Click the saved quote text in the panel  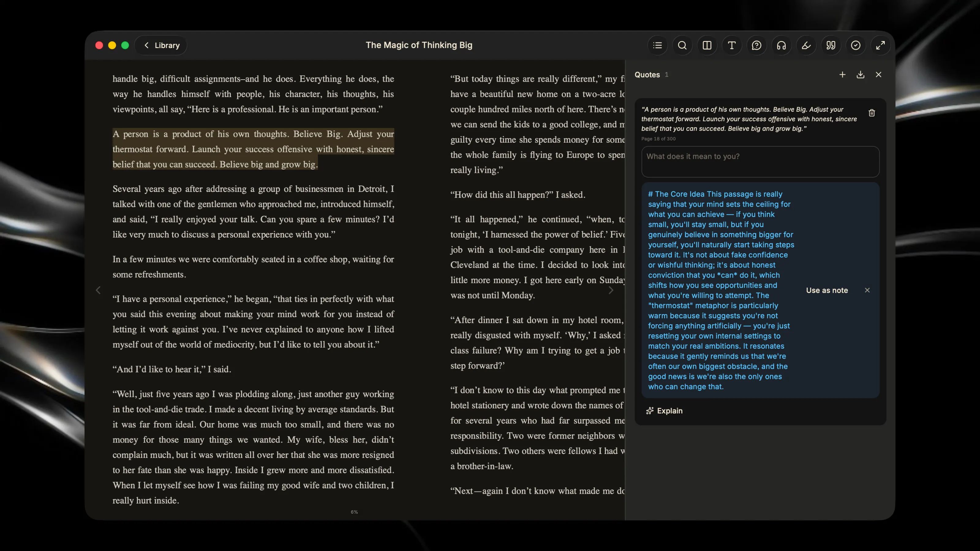[749, 119]
